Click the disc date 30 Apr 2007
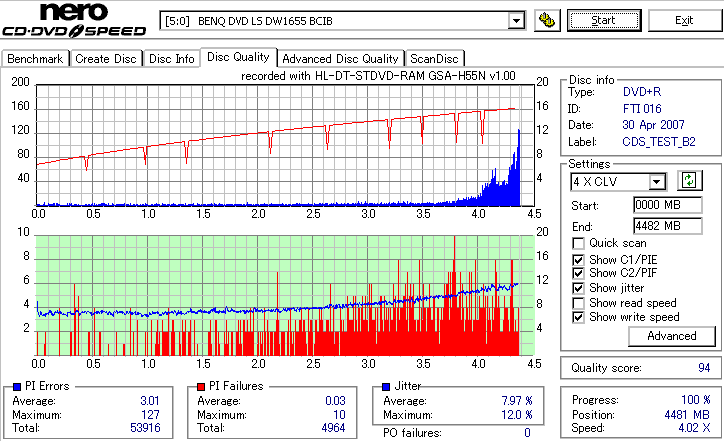Screen dimensions: 724x441 pos(653,125)
